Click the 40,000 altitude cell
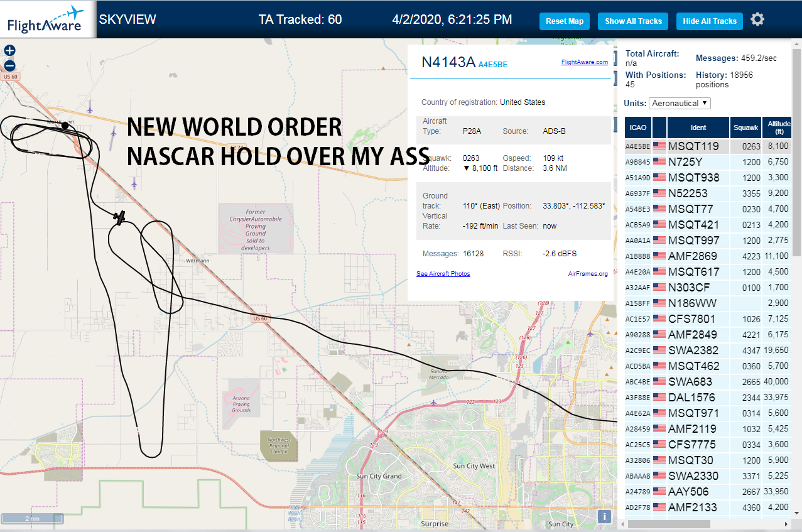802x532 pixels. coord(778,382)
